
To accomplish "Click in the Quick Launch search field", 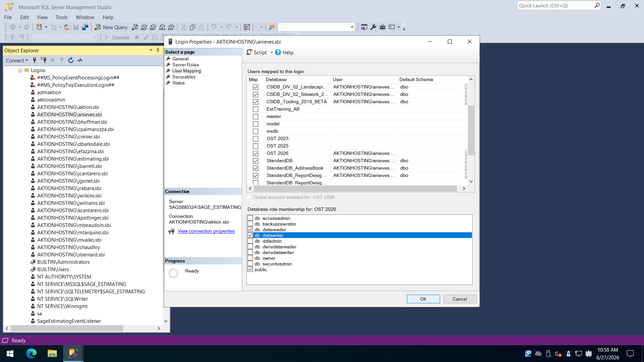I will coord(555,5).
